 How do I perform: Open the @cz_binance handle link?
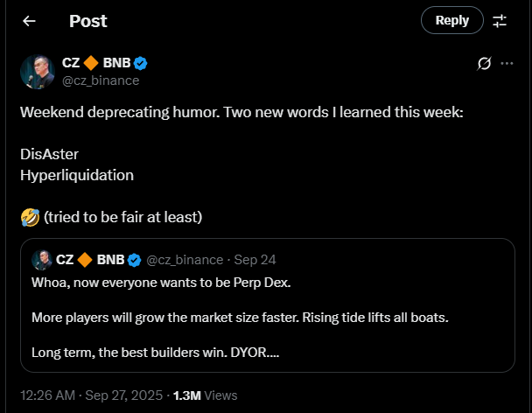tap(101, 80)
